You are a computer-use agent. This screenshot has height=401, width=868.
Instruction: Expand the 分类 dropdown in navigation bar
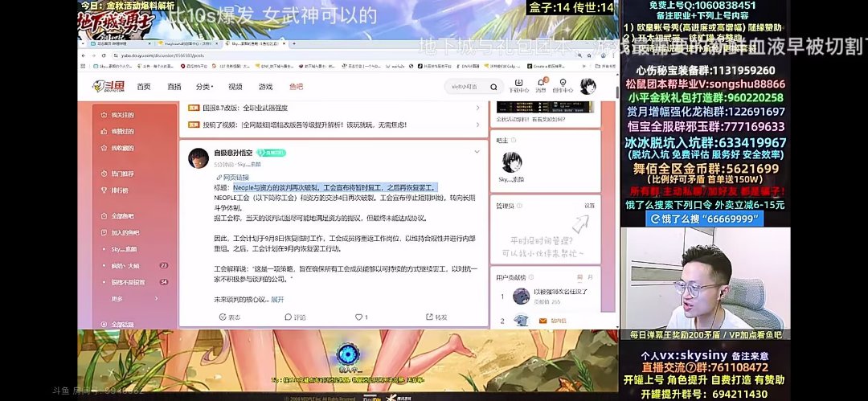click(203, 87)
